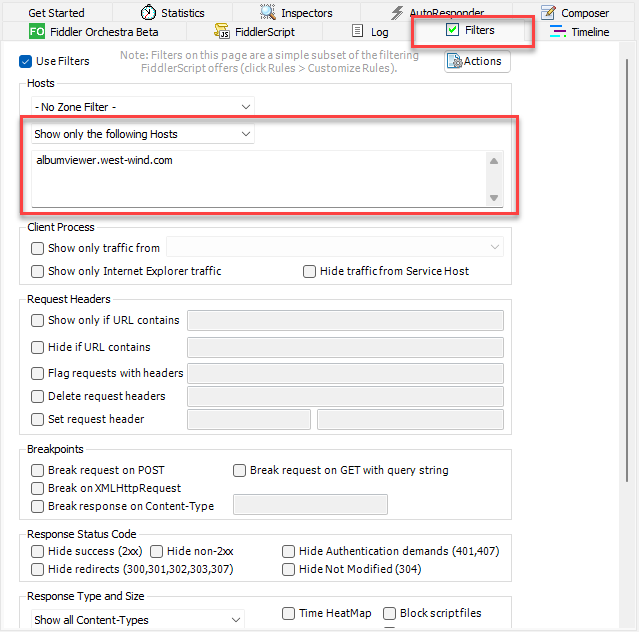
Task: Enable Set request header option
Action: click(37, 419)
